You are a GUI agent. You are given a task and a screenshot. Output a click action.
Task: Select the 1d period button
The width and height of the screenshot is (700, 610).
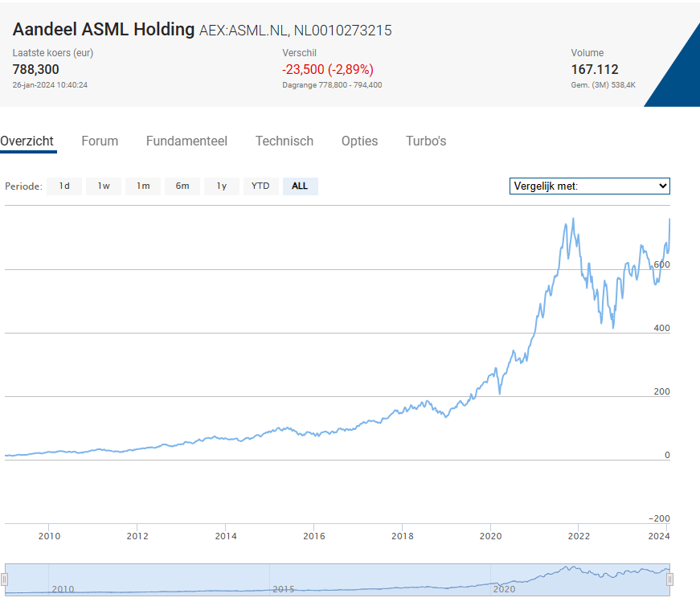pos(63,186)
